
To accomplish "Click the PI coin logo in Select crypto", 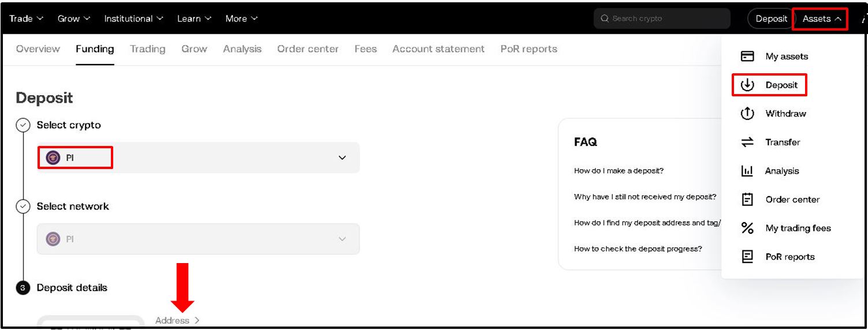I will (x=53, y=157).
